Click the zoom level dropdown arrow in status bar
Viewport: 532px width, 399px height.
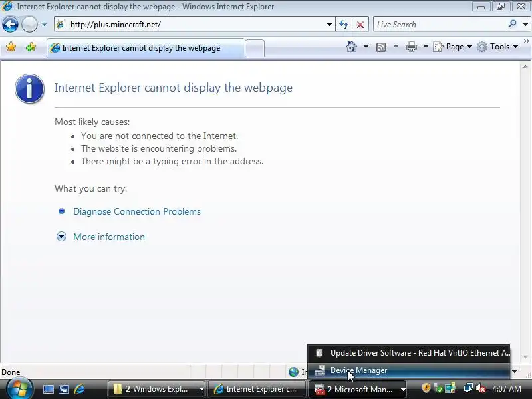pos(515,372)
